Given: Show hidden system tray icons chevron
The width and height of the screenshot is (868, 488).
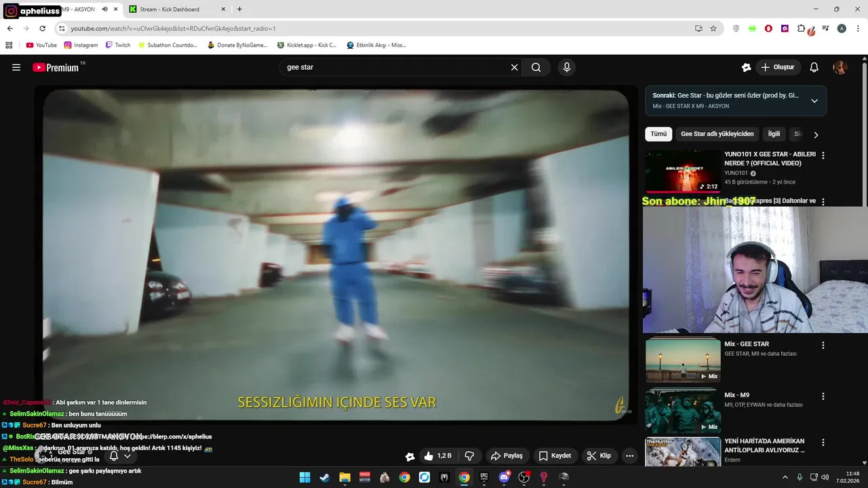Looking at the screenshot, I should (785, 477).
